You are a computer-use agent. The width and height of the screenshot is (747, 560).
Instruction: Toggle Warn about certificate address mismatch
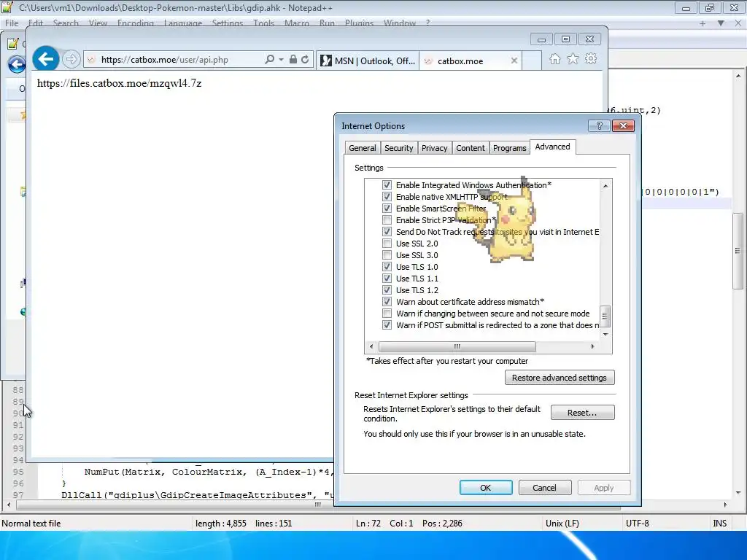(387, 301)
